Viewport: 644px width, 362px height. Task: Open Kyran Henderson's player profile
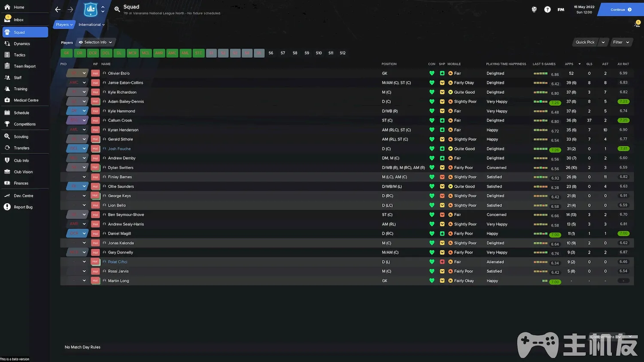coord(123,130)
